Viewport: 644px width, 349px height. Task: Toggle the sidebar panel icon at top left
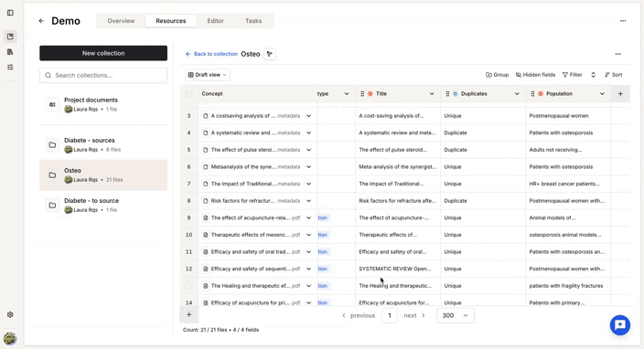10,13
